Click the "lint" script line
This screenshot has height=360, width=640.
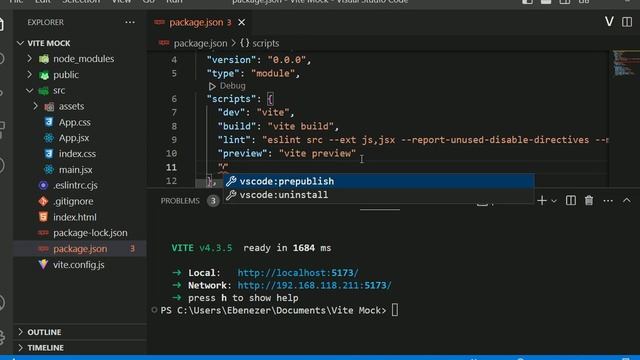pos(412,140)
